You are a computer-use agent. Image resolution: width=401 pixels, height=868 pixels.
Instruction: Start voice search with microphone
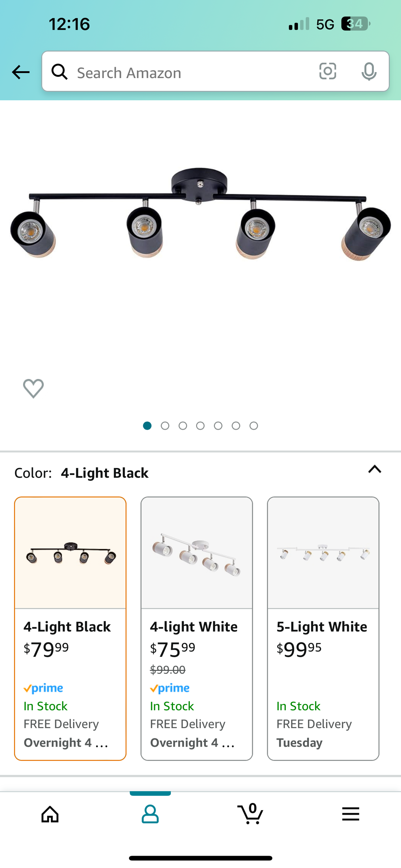pyautogui.click(x=369, y=71)
